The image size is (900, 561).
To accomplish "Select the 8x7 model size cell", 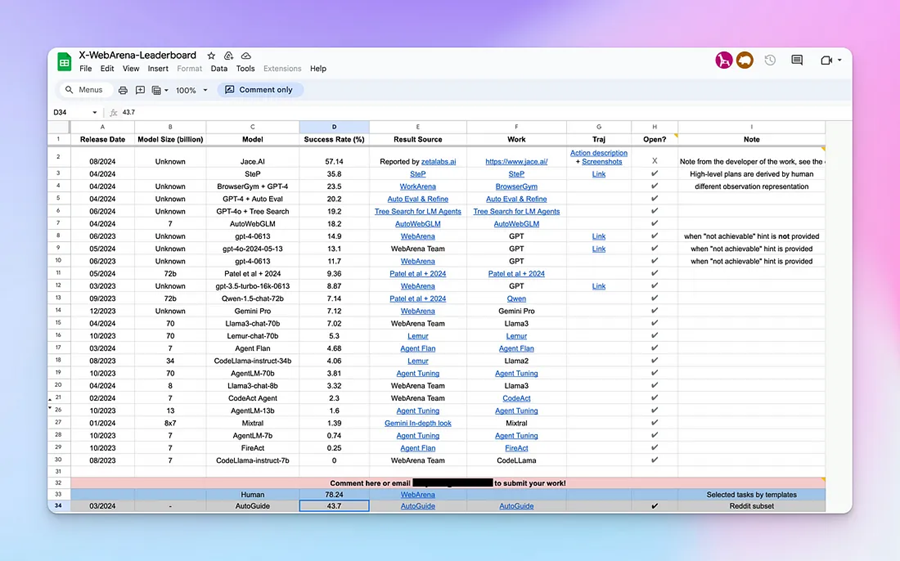I will coord(170,423).
